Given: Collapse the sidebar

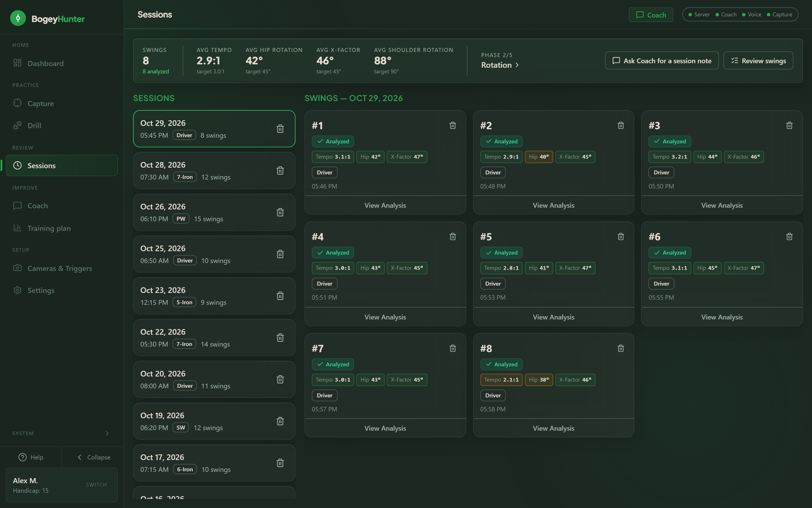Looking at the screenshot, I should (94, 457).
